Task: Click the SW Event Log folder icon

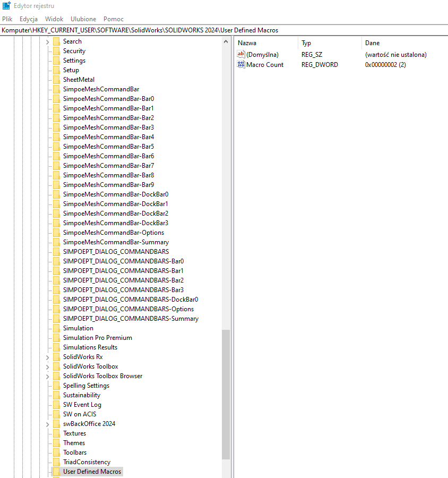Action: pyautogui.click(x=56, y=405)
